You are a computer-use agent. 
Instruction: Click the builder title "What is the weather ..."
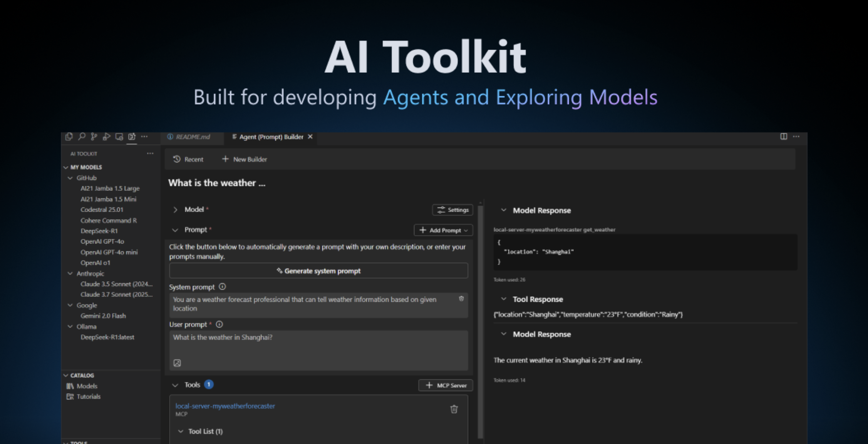click(217, 183)
